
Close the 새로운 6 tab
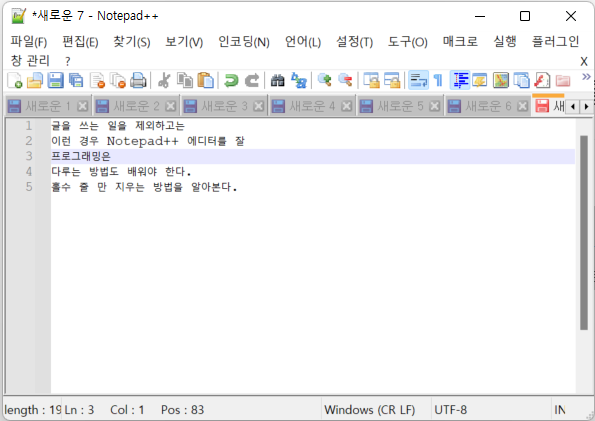click(x=523, y=106)
